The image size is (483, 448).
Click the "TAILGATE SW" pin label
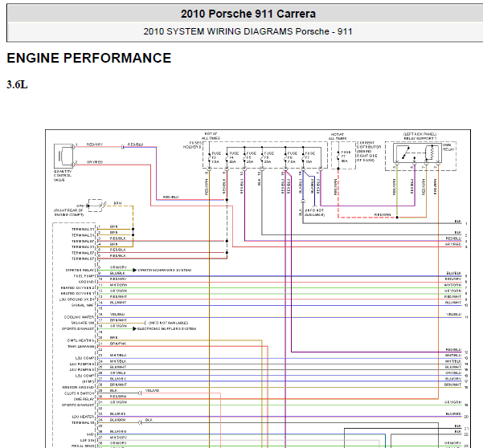83,323
